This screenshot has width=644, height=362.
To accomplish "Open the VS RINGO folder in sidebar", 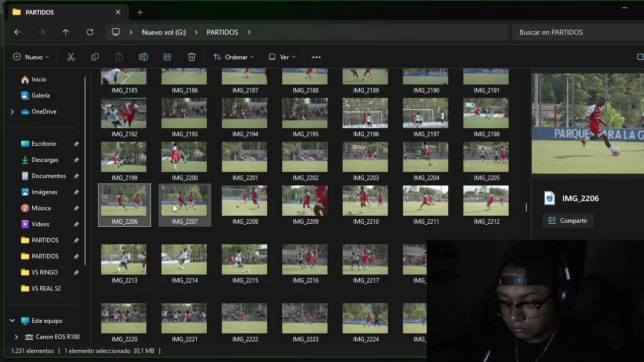I will 44,273.
